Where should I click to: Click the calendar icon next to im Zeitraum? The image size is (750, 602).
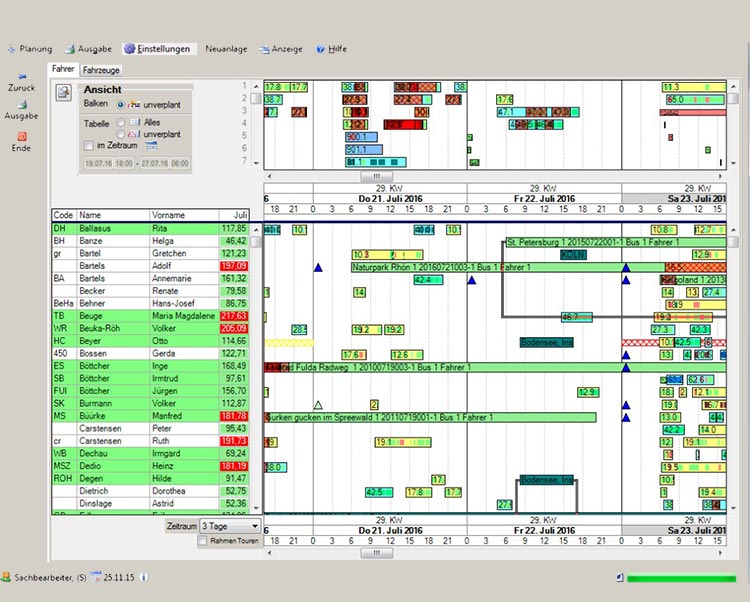(151, 145)
